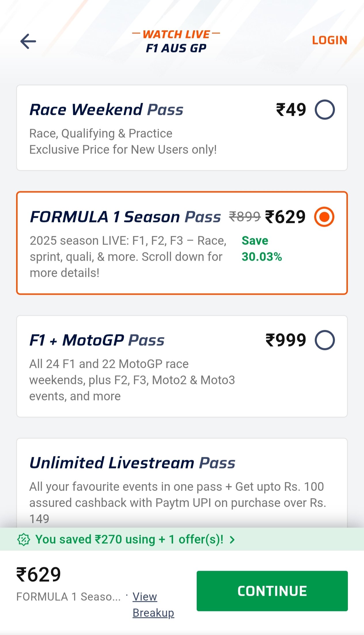Tap the Unlimited Livestream Pass card title
The height and width of the screenshot is (635, 364).
132,463
